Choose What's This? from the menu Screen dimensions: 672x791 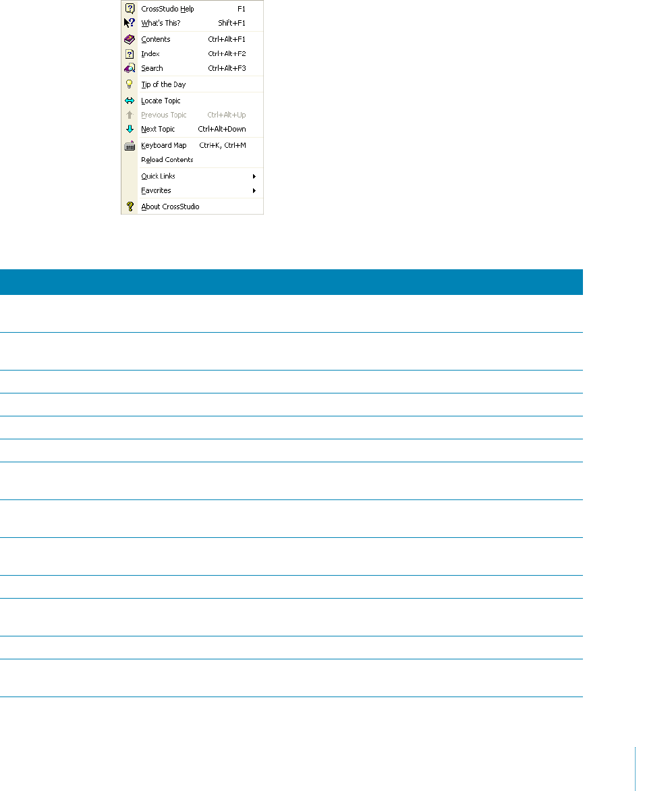tap(192, 23)
